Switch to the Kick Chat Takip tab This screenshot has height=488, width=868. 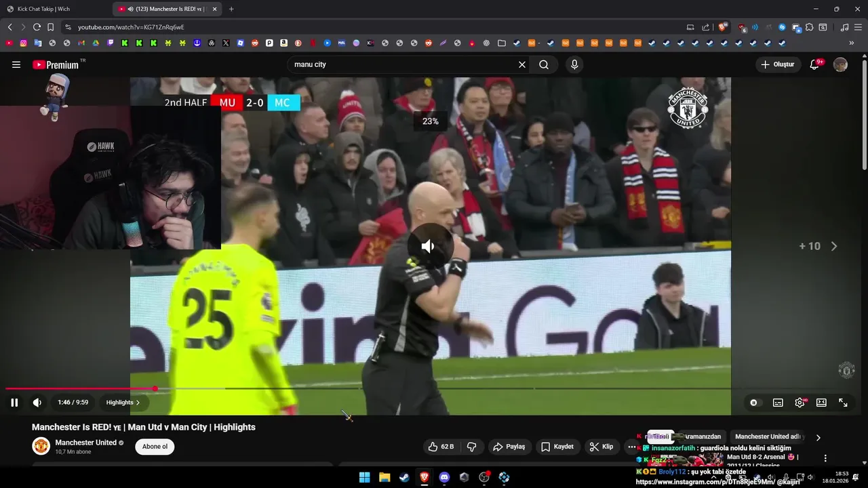56,9
